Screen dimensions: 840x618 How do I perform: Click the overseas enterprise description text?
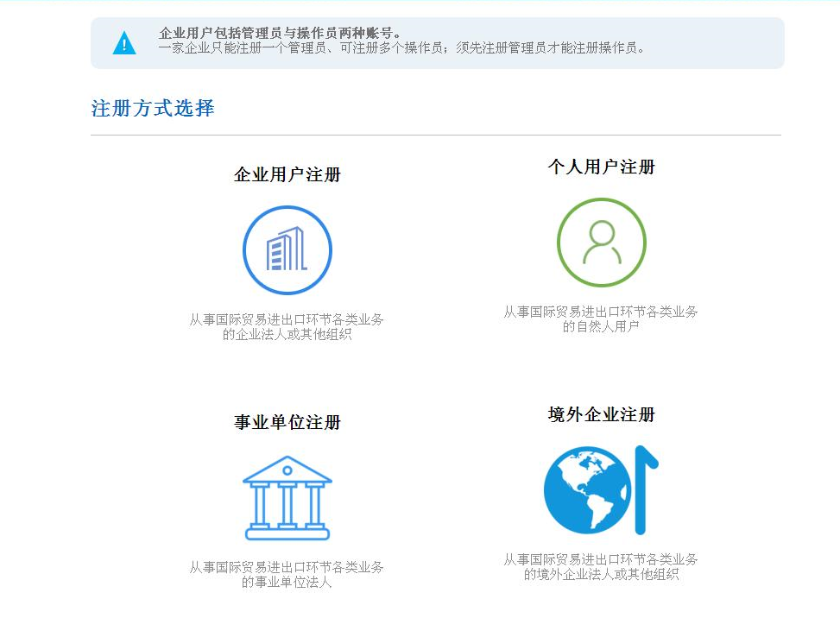click(601, 568)
